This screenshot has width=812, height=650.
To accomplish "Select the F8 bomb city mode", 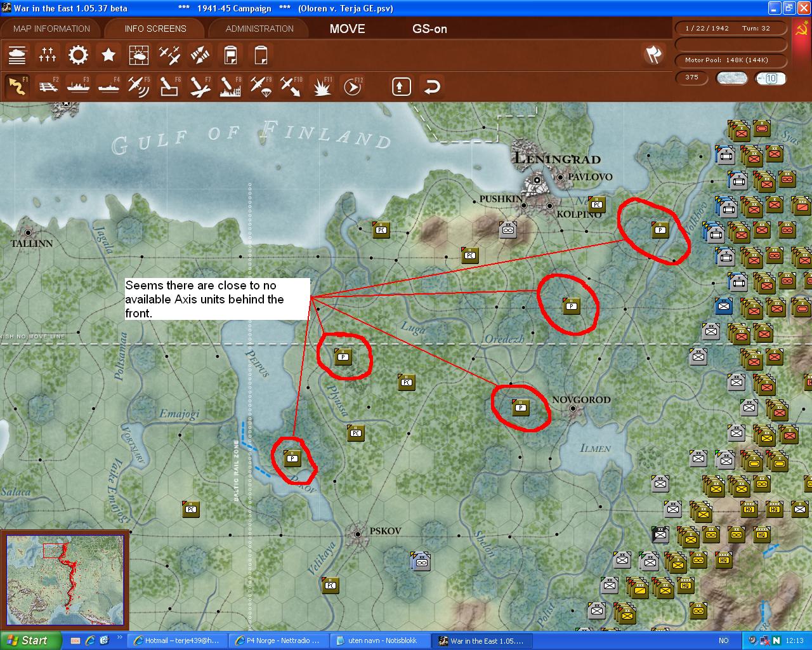I will point(230,86).
